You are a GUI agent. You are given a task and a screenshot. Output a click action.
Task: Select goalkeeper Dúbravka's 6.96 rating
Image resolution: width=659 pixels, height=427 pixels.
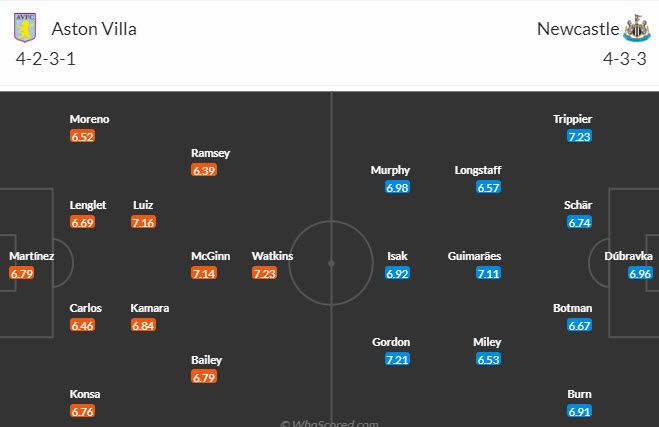point(640,273)
